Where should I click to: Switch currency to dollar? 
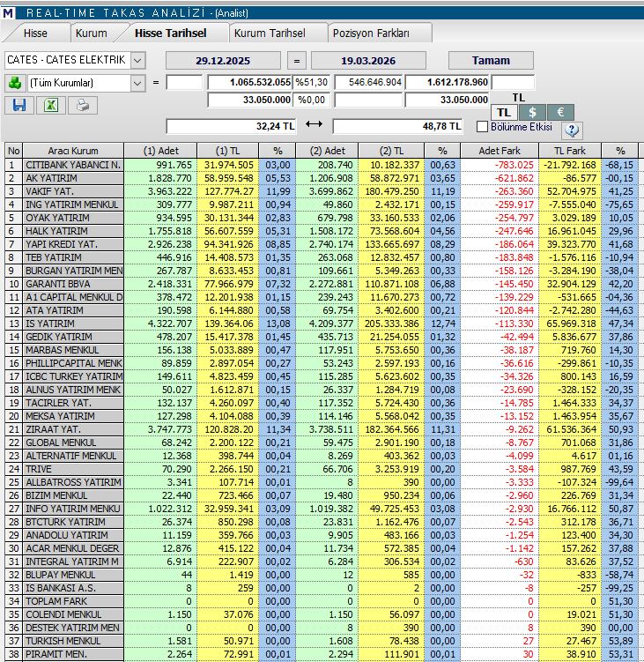coord(532,112)
